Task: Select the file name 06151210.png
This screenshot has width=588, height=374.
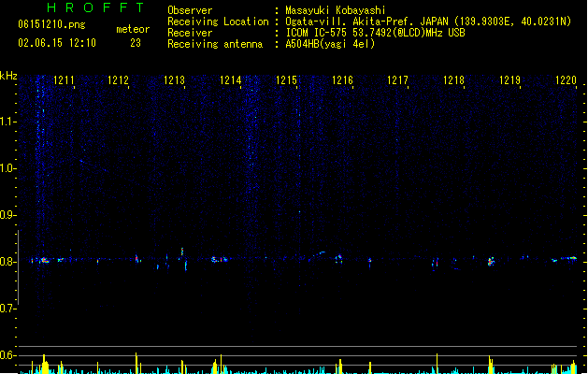Action: click(51, 24)
